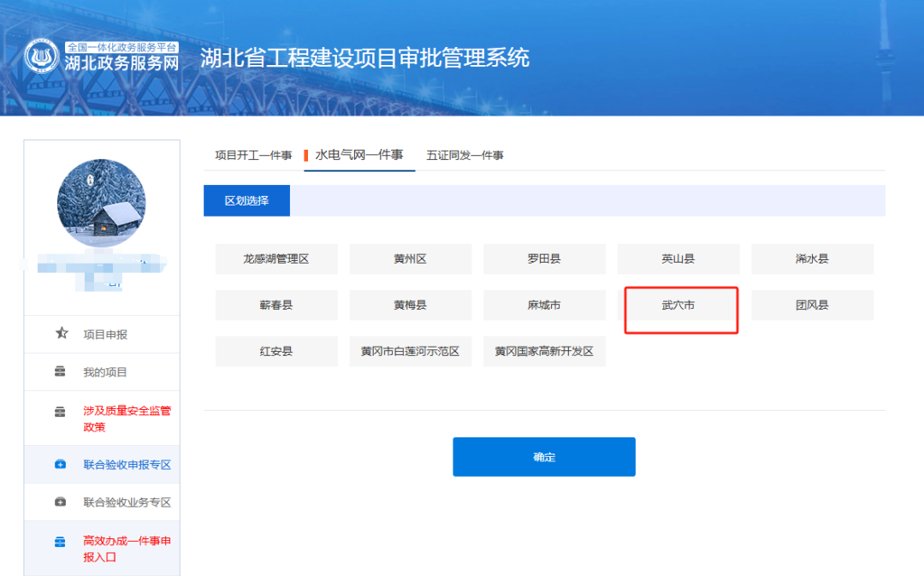Open the 区划选择 section header
The image size is (924, 576).
tap(249, 200)
